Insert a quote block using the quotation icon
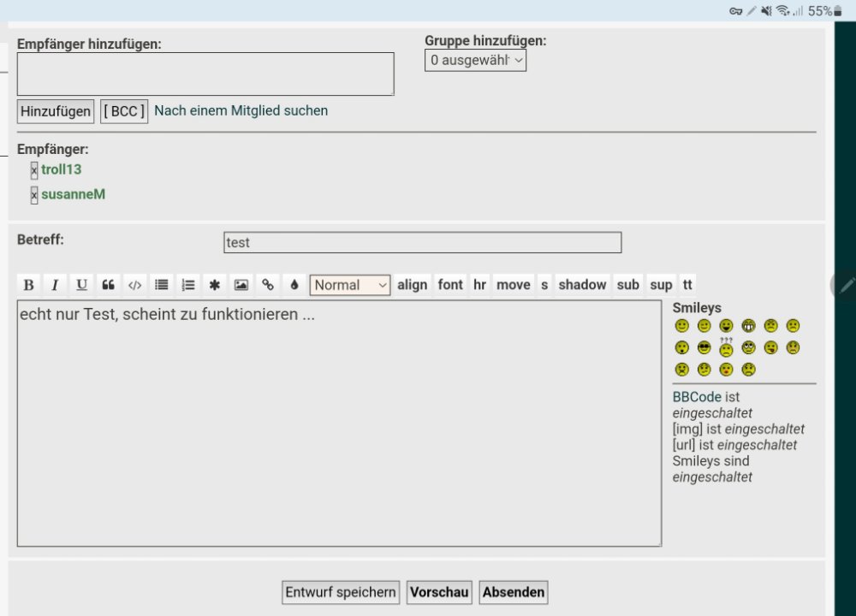 pos(108,285)
